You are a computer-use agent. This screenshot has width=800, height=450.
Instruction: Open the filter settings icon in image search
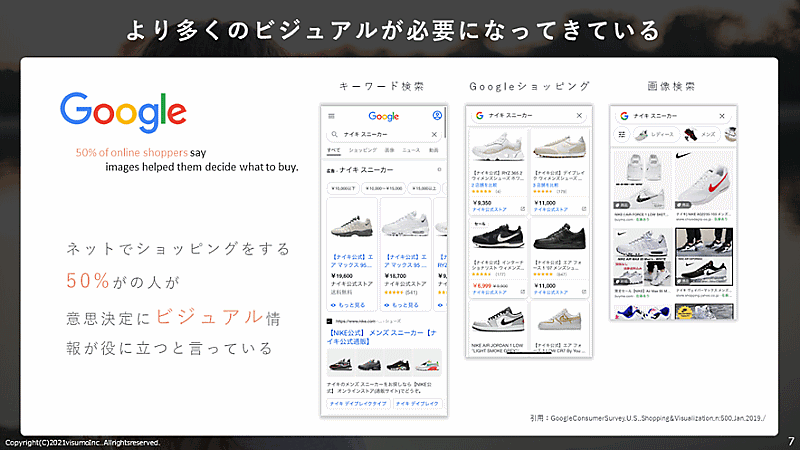tap(622, 134)
